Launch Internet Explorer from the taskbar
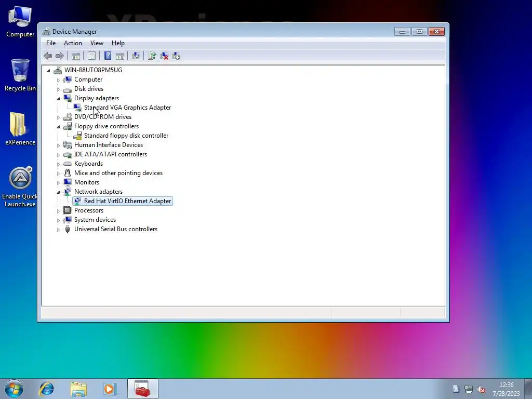Image resolution: width=532 pixels, height=399 pixels. tap(46, 389)
